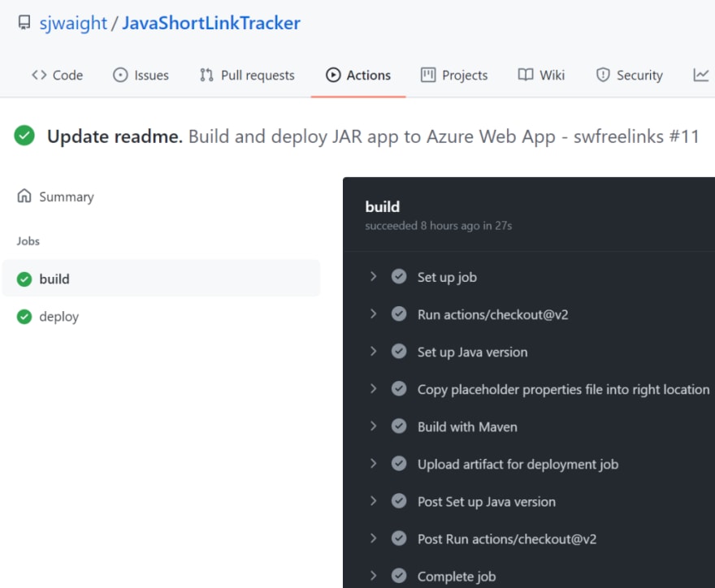Click the status check icon for Set up job
715x588 pixels.
click(x=399, y=276)
